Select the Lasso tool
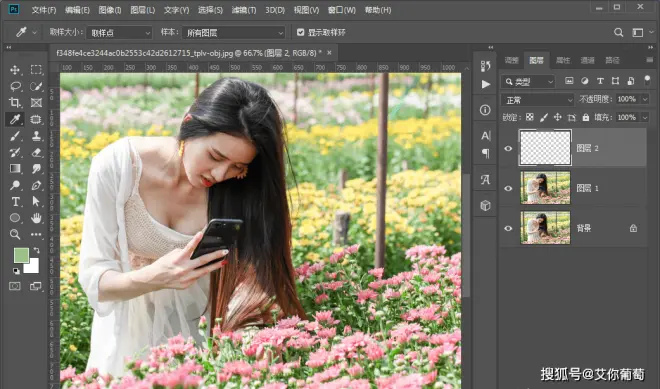 click(x=15, y=86)
